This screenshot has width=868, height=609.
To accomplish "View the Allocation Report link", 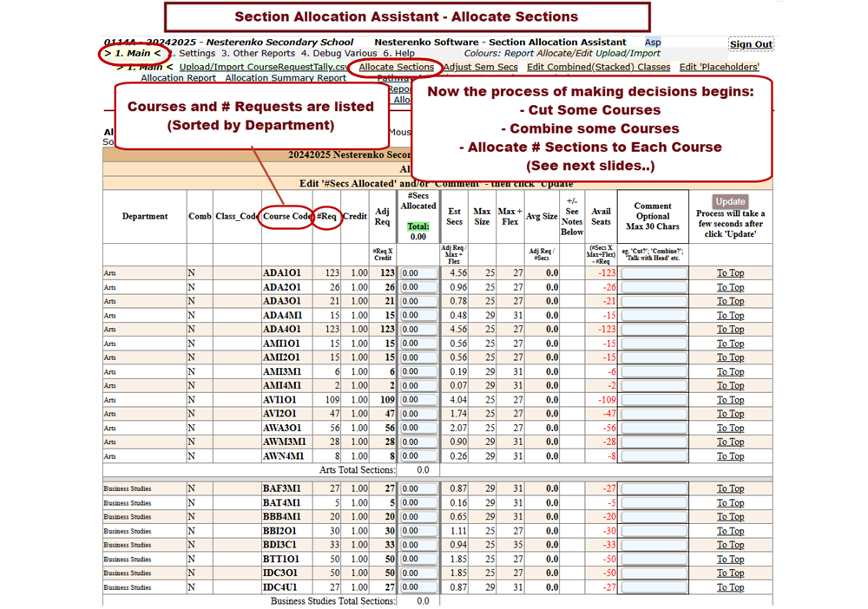I will pyautogui.click(x=178, y=78).
